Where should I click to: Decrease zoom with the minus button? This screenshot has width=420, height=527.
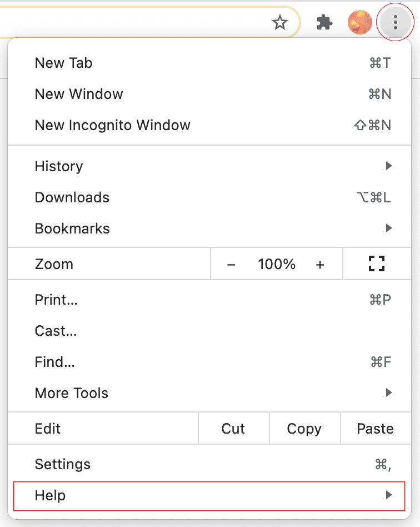(231, 265)
